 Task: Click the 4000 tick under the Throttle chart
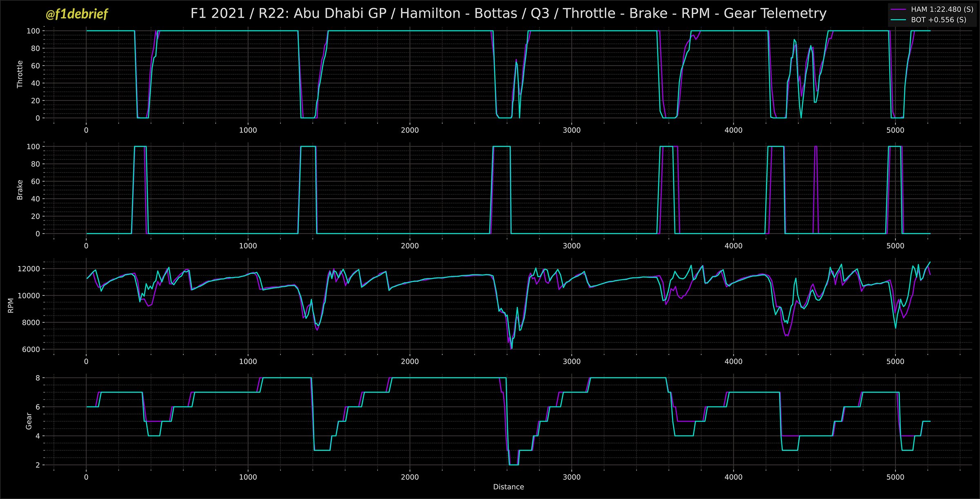point(733,130)
